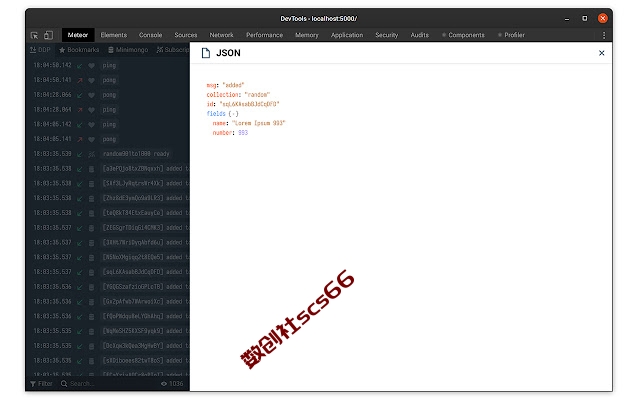Viewport: 640px width, 400px height.
Task: Select the Minimongo sub-tab
Action: coord(128,50)
